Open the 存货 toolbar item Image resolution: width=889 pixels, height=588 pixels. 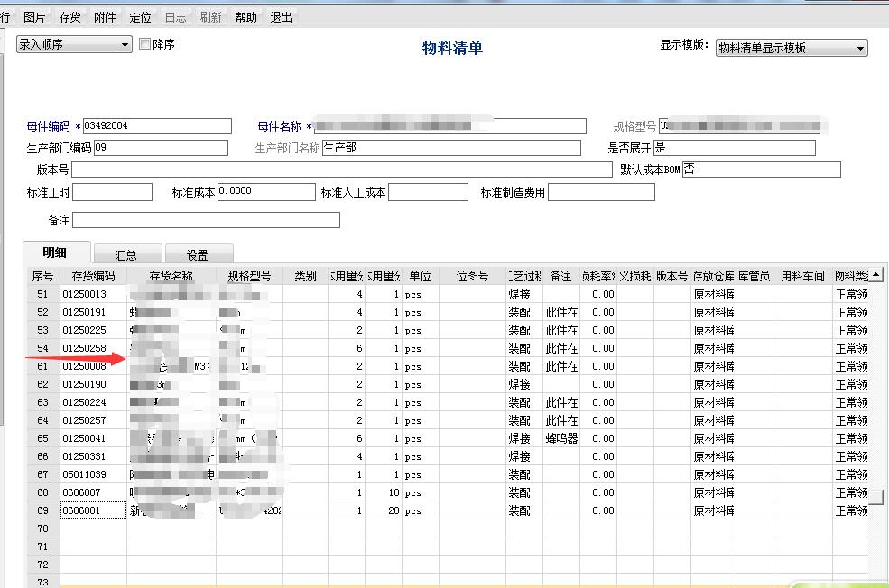click(x=69, y=17)
